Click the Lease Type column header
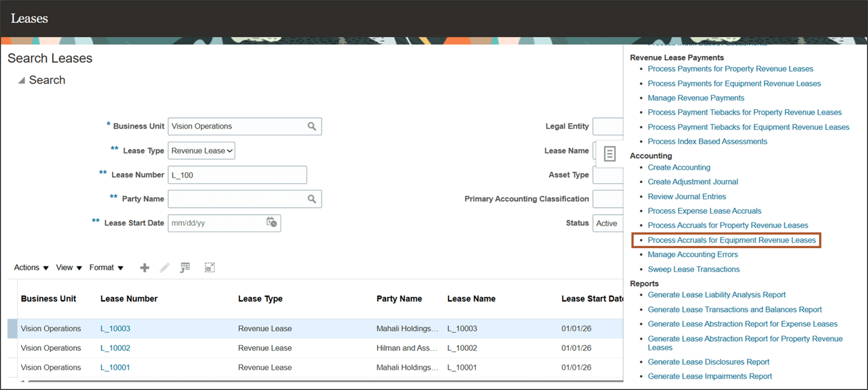The width and height of the screenshot is (868, 390). [260, 299]
